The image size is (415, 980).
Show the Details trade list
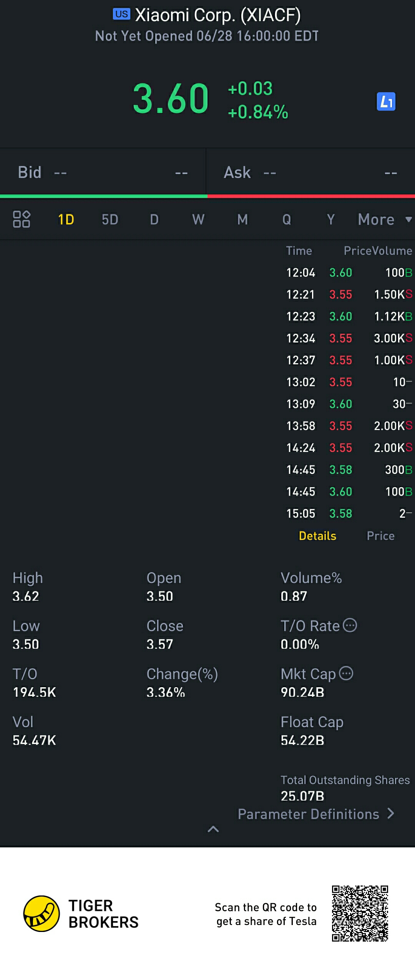coord(317,536)
